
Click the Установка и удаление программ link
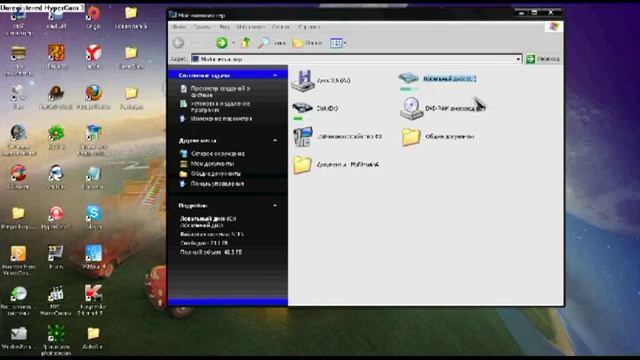(x=220, y=107)
